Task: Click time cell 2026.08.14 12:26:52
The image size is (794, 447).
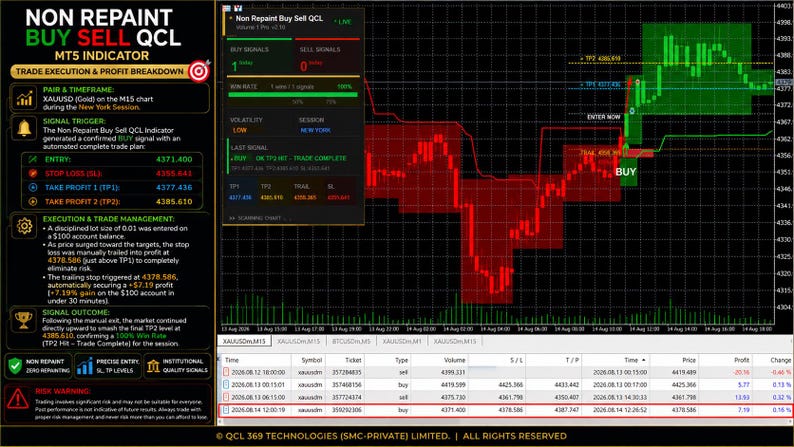Action: point(620,410)
